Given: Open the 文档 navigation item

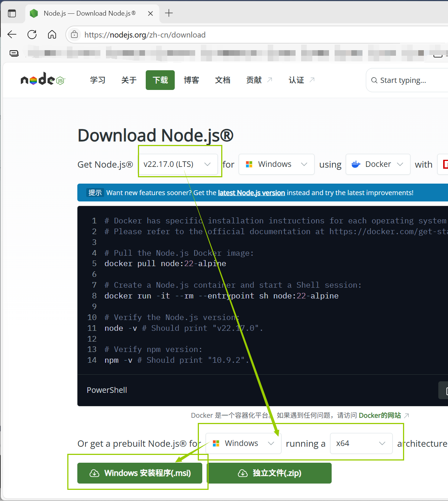Looking at the screenshot, I should tap(223, 80).
